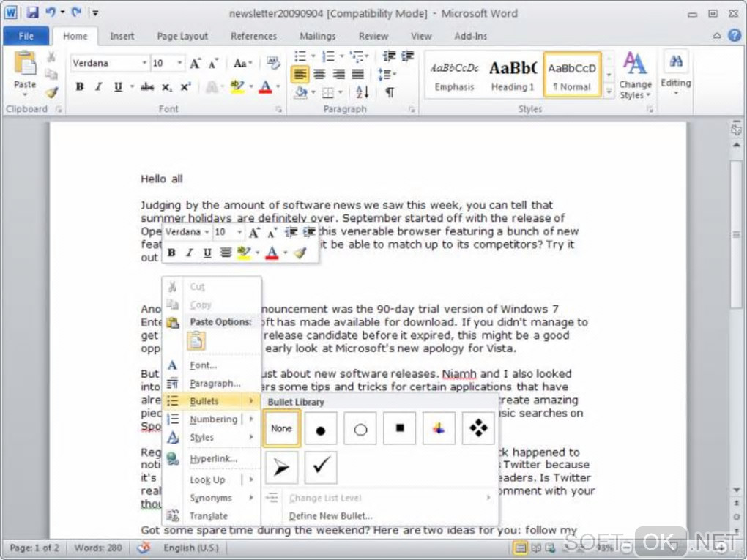Click English (U.S.) language in the status bar
The height and width of the screenshot is (560, 747).
(191, 548)
